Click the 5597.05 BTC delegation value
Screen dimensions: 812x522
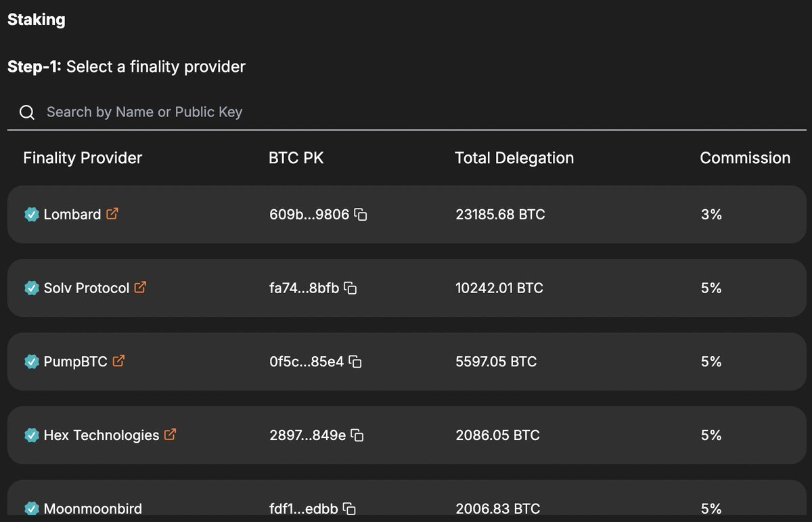496,362
